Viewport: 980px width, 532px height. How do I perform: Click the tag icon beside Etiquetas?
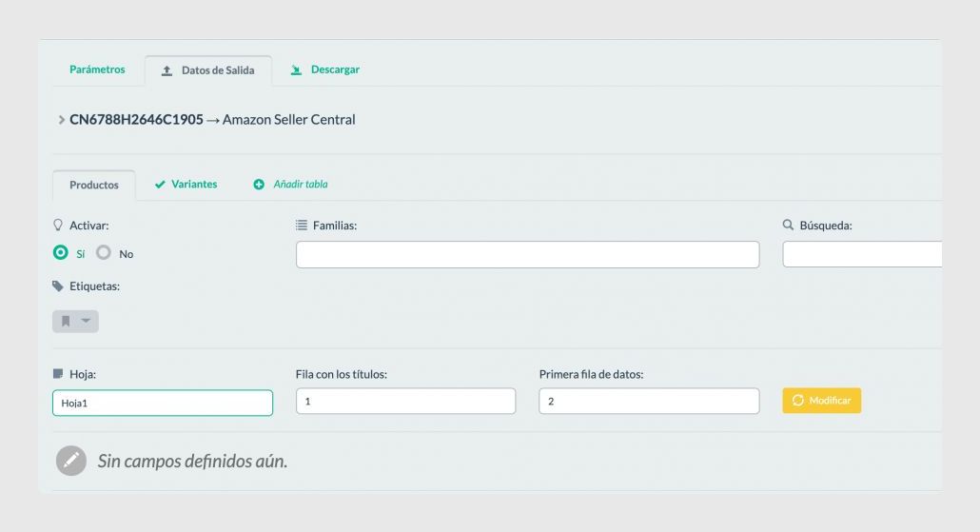58,286
